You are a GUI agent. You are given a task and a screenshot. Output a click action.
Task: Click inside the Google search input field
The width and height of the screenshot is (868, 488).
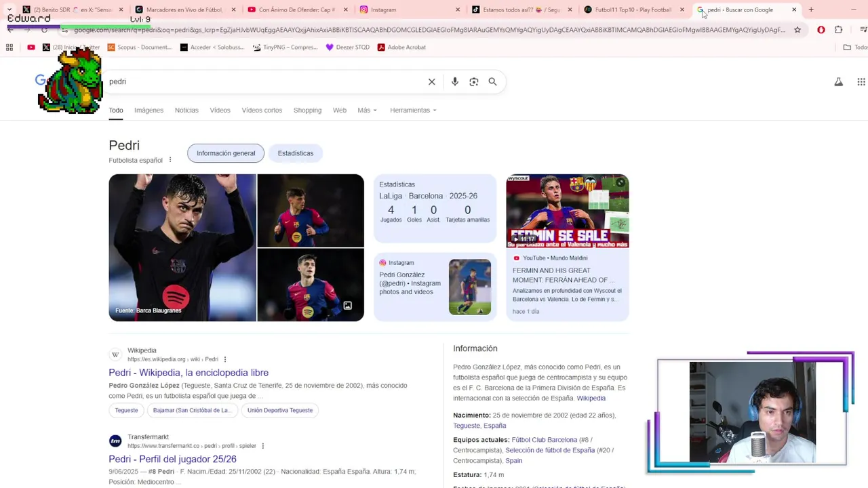click(264, 81)
